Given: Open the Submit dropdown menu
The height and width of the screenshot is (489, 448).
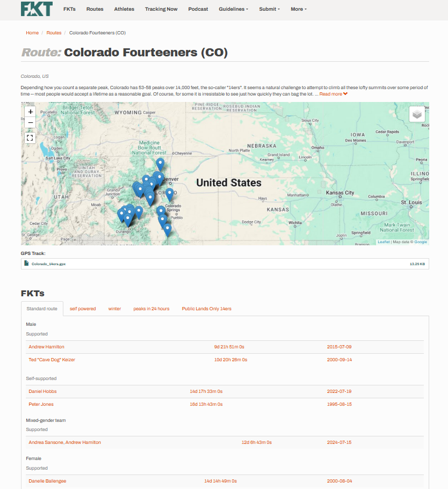Looking at the screenshot, I should pos(270,9).
